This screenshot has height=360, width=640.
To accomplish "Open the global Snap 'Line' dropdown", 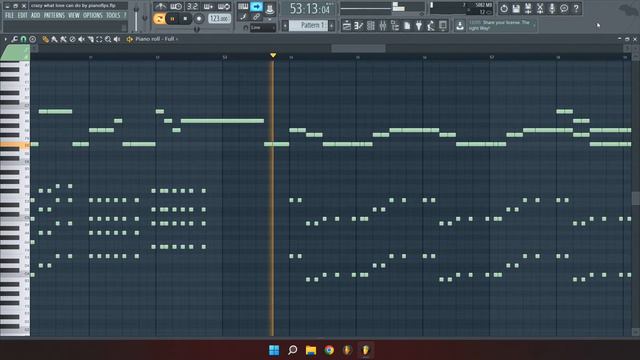I will tap(262, 27).
